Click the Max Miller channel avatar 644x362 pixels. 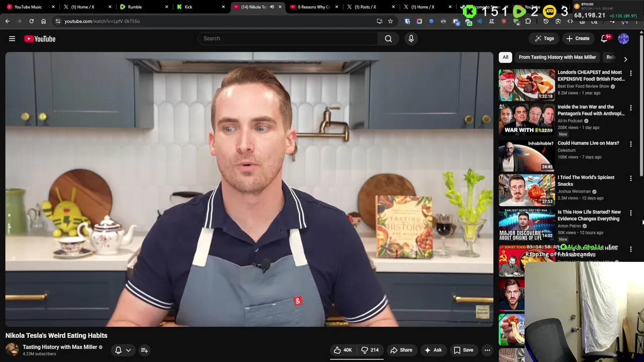point(12,349)
